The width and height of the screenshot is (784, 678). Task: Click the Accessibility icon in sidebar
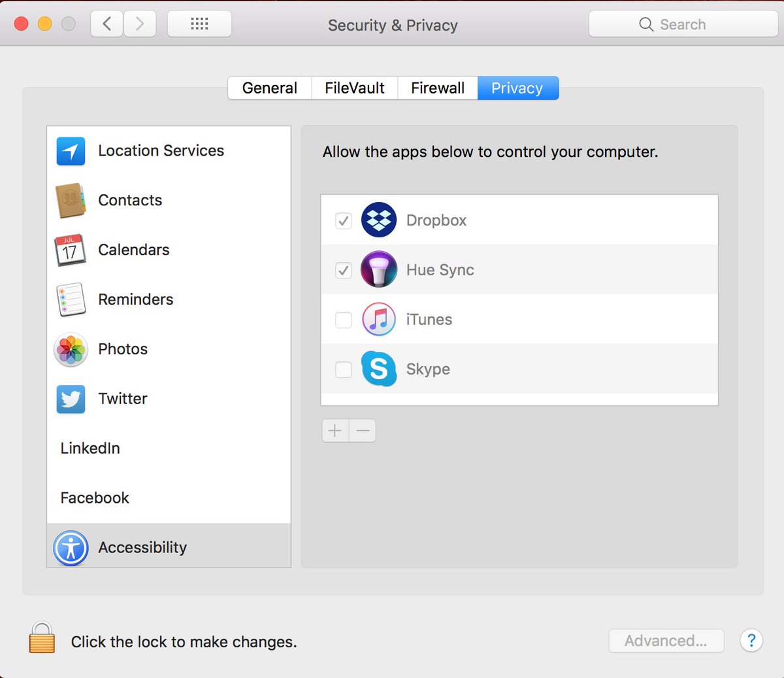(x=71, y=548)
